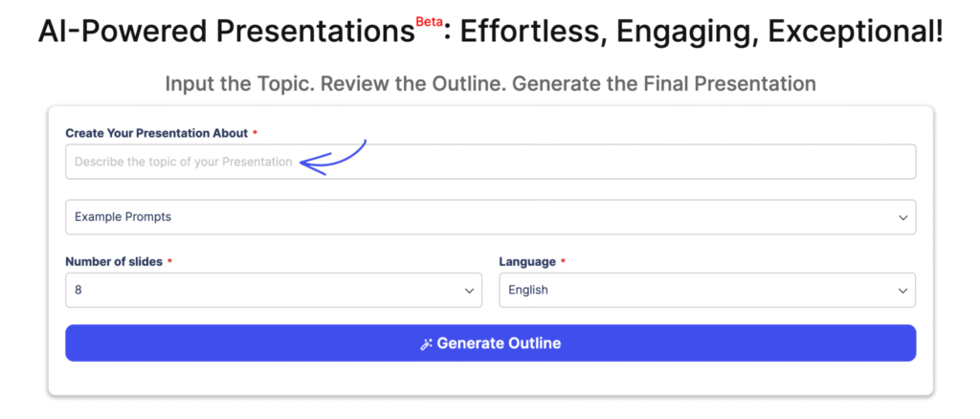Viewport: 980px width, 419px height.
Task: Click the red asterisk beside Number of slides
Action: [x=169, y=261]
